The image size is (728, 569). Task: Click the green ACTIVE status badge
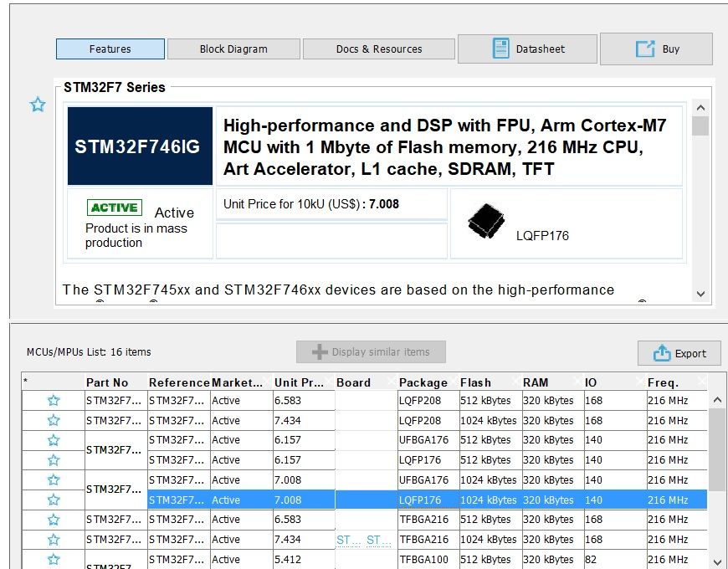coord(114,208)
